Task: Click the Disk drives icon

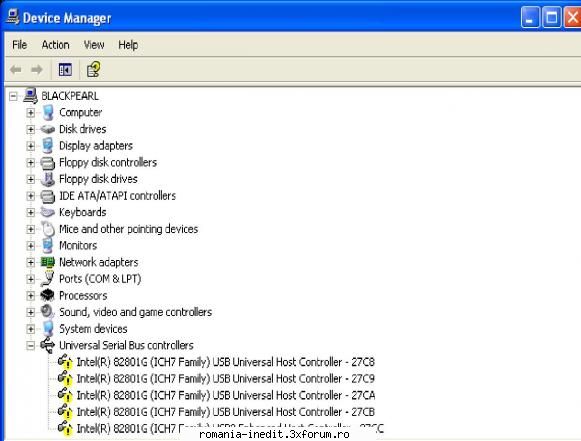Action: click(x=47, y=129)
